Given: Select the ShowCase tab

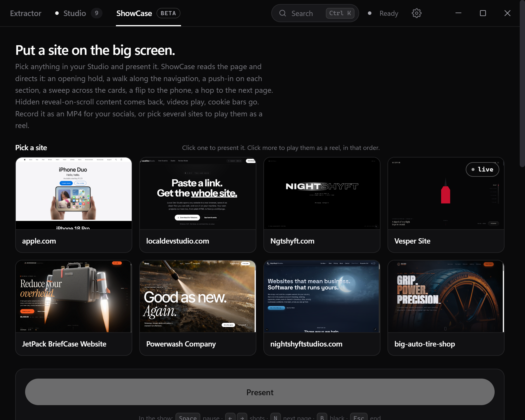Looking at the screenshot, I should tap(134, 13).
